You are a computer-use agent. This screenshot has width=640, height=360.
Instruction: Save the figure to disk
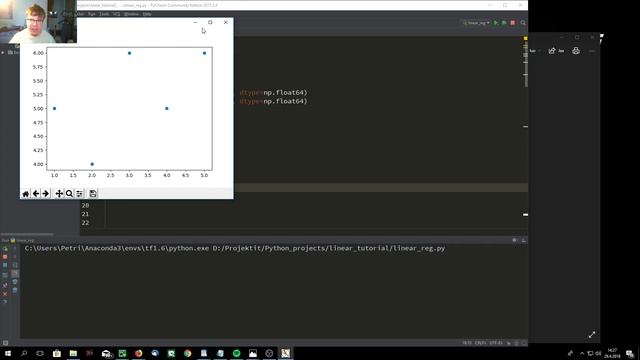pos(93,193)
